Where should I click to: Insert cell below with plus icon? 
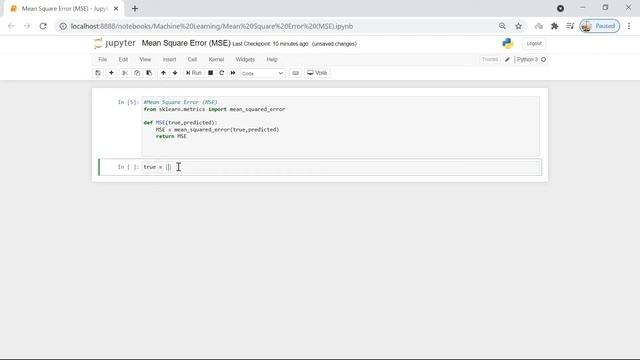coord(111,73)
